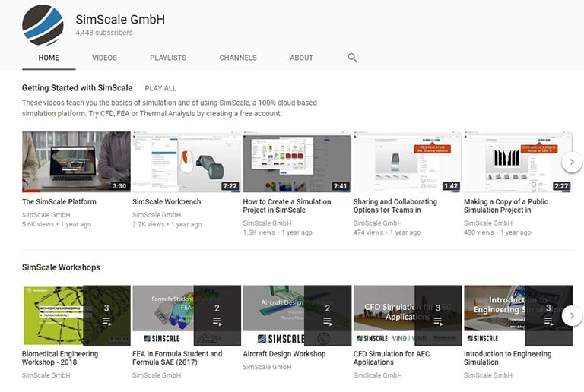Play The SimScale Platform thumbnail (3:30)
584x392 pixels.
tap(76, 162)
